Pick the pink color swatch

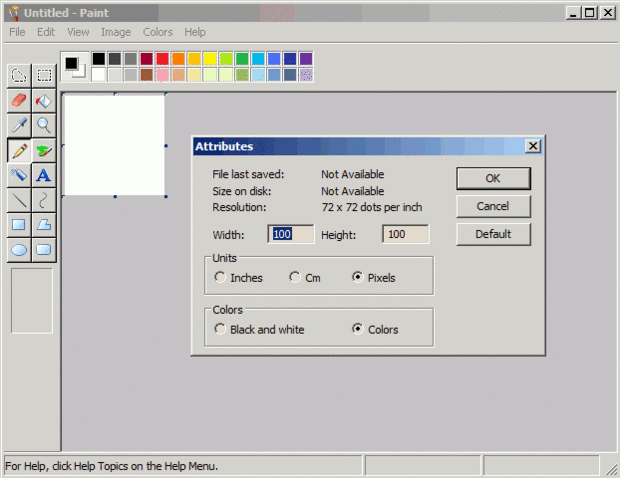pyautogui.click(x=163, y=75)
